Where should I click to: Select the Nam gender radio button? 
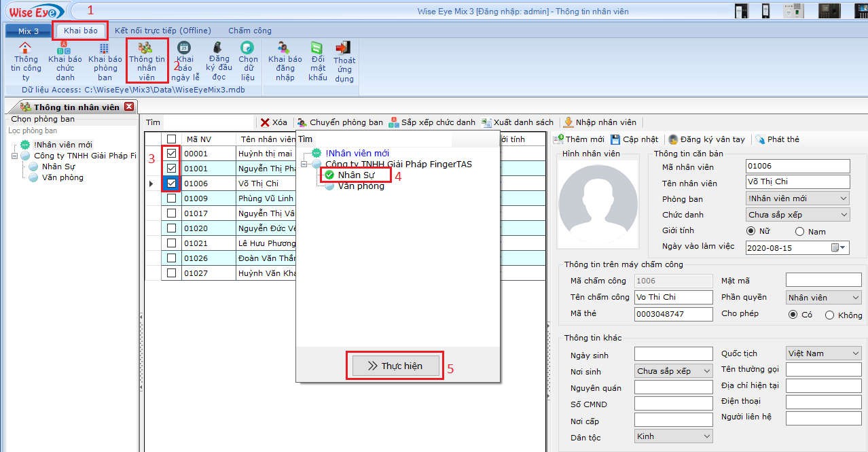point(799,232)
